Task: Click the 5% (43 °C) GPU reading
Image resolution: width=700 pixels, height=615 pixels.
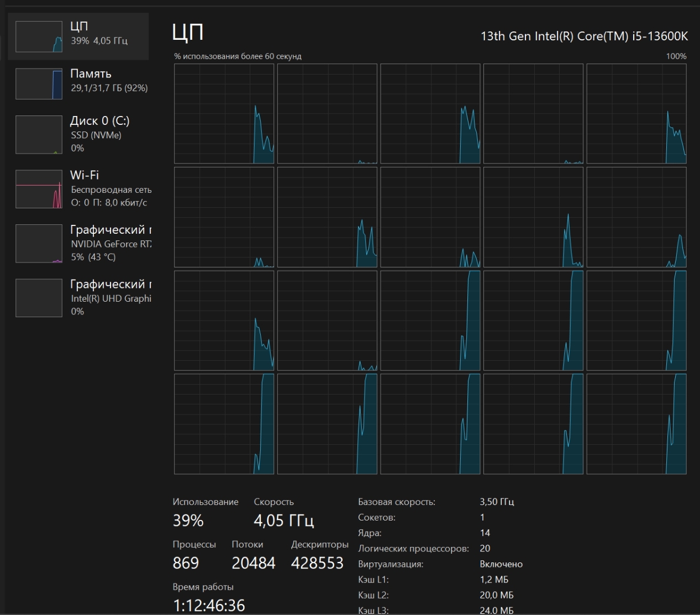Action: click(x=93, y=257)
